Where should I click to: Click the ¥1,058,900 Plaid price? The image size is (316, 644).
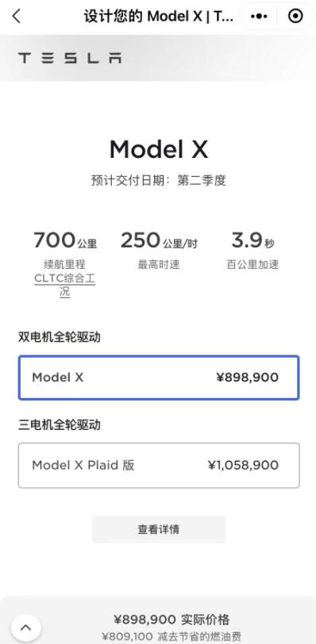pyautogui.click(x=243, y=466)
